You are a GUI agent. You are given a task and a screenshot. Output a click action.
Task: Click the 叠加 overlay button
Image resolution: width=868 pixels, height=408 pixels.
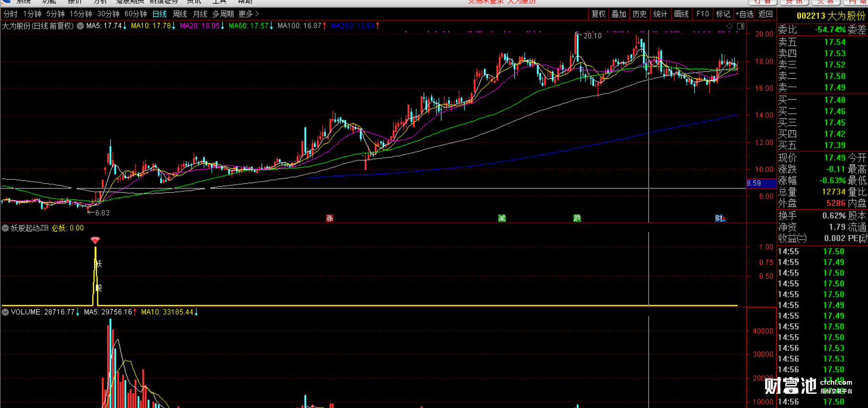pyautogui.click(x=619, y=14)
